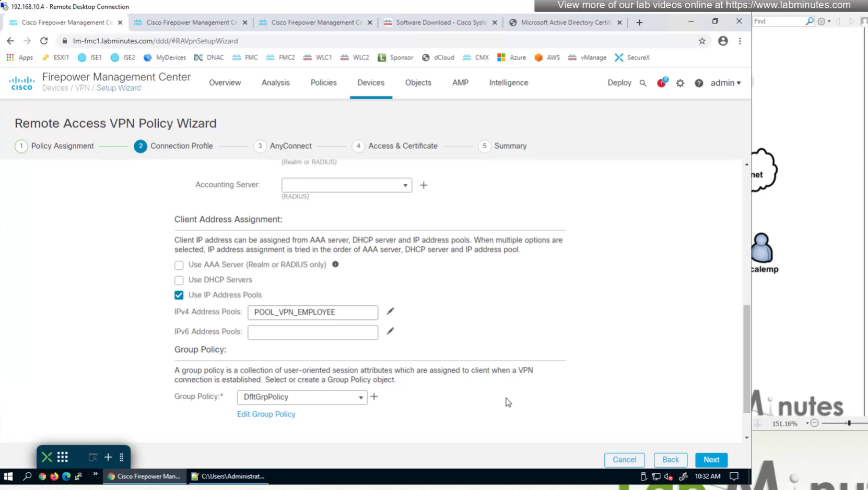Screen dimensions: 868x490
Task: Click the zoom slider in PDF viewer
Action: tap(849, 423)
